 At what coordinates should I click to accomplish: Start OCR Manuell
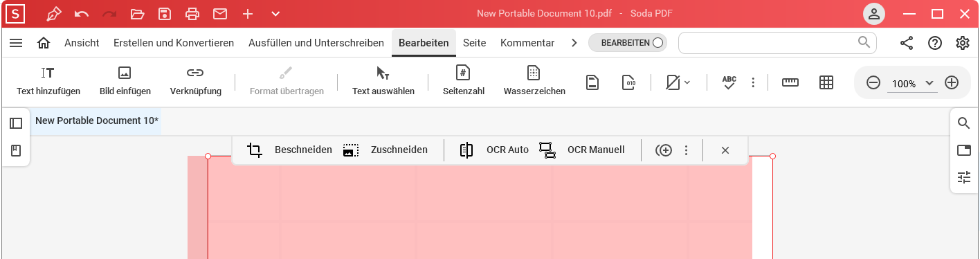(581, 150)
